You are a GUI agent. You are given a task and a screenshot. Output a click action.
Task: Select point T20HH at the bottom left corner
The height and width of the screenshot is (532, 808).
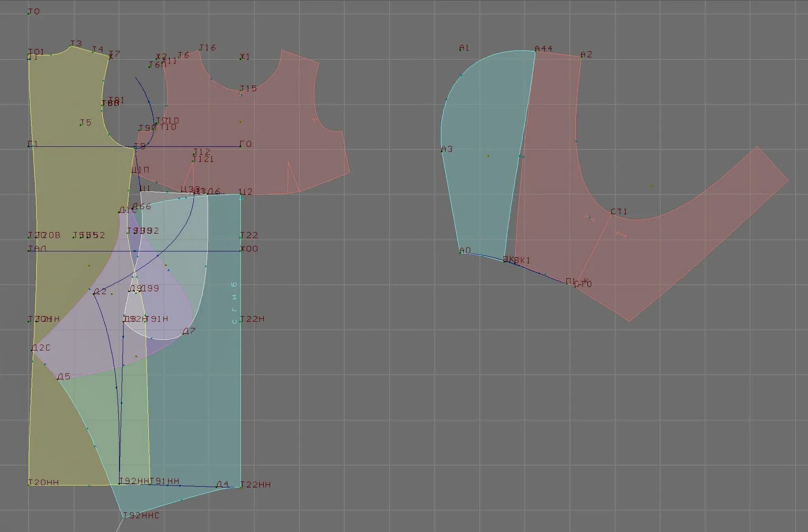[x=29, y=485]
